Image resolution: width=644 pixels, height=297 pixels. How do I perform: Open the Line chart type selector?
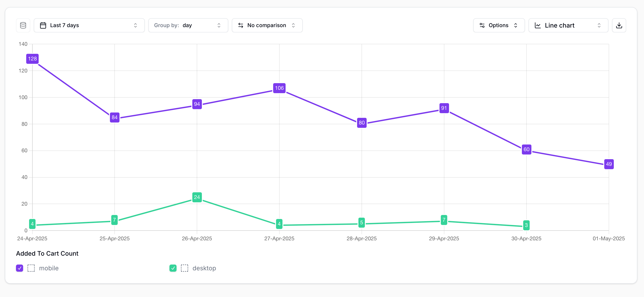[568, 25]
